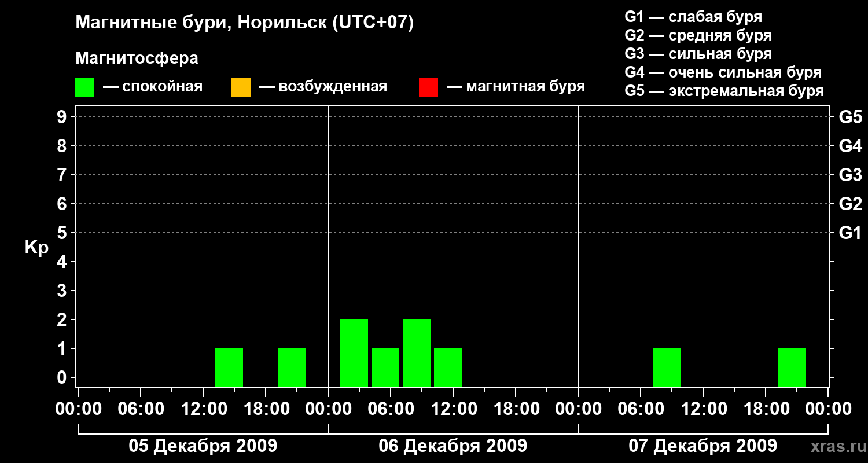
Task: Click the right-axis 'G5' label
Action: click(x=851, y=117)
